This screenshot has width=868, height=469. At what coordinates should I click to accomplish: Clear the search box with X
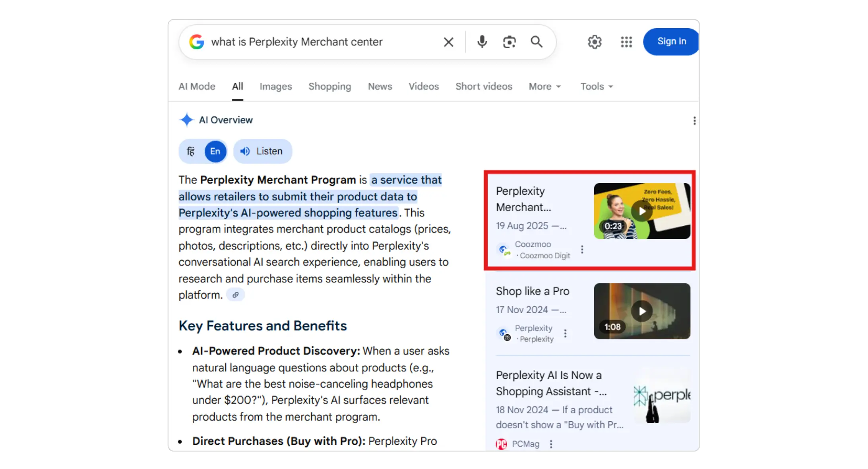(x=448, y=42)
